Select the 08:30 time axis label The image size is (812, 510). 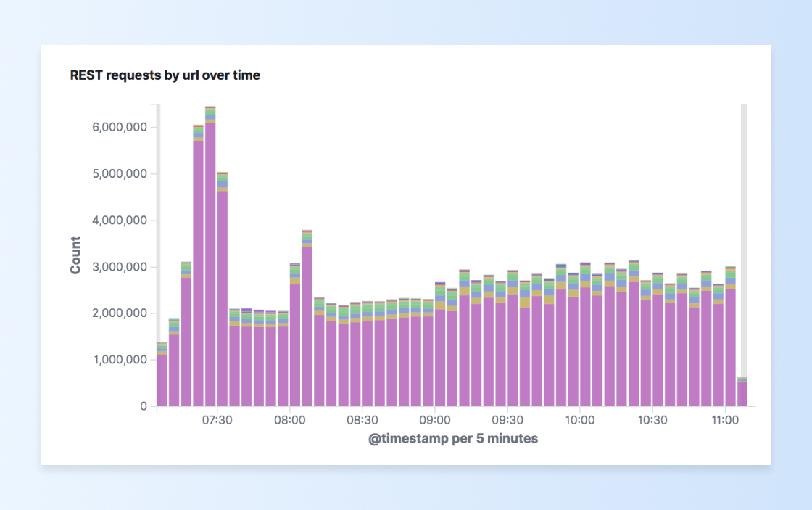pos(362,420)
